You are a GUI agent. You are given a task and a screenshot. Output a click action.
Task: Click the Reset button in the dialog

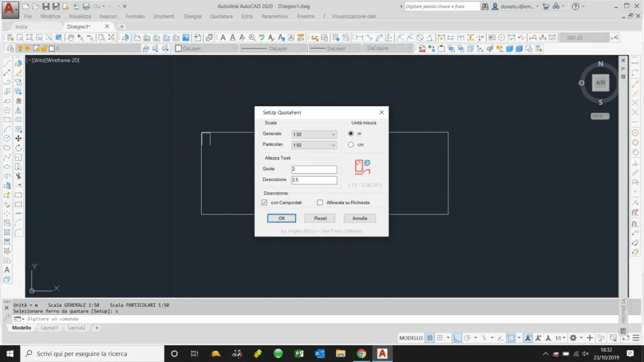point(321,218)
